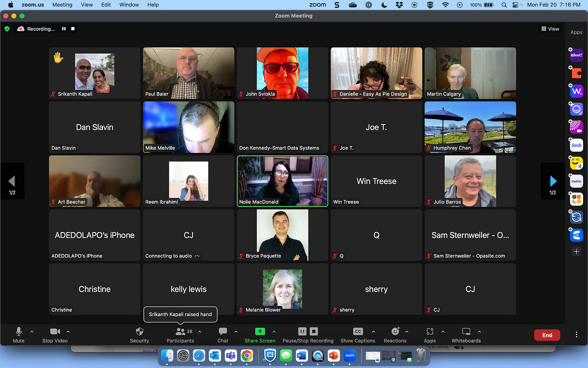Click raised hand icon on Srikanth tile
Image resolution: width=588 pixels, height=368 pixels.
59,57
